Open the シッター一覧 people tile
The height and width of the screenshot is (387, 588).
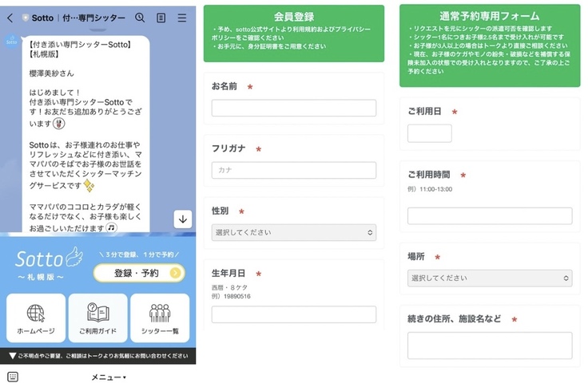click(x=160, y=318)
